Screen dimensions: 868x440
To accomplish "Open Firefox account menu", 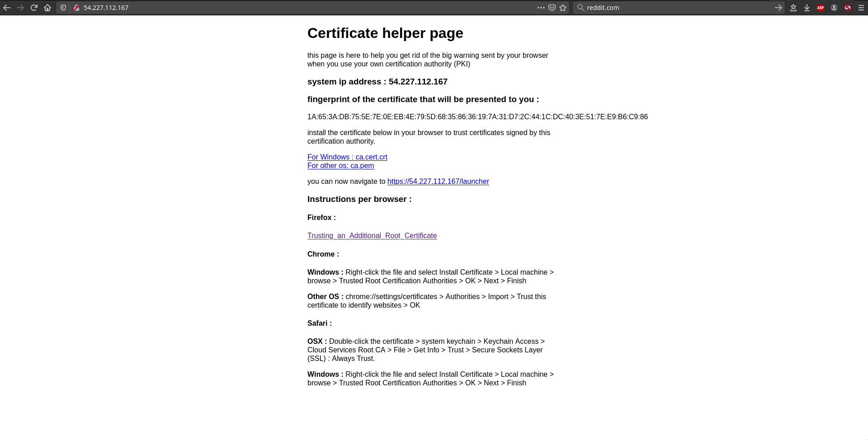I will point(834,8).
